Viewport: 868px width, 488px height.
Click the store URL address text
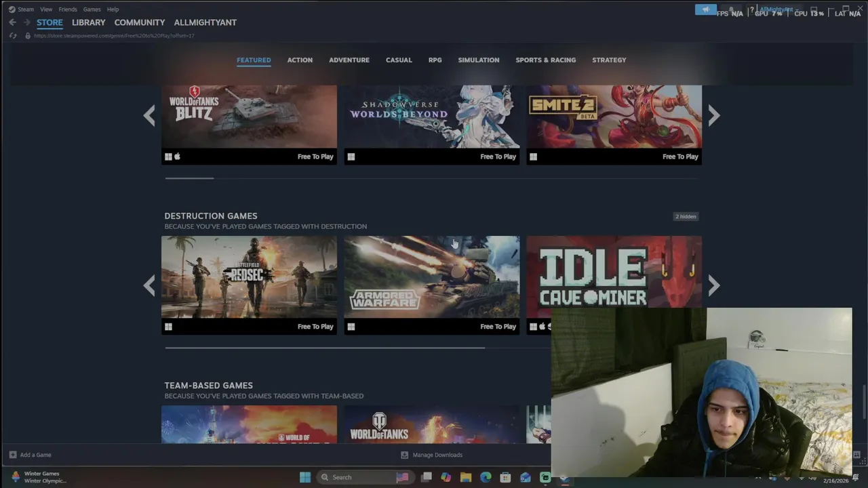click(114, 35)
